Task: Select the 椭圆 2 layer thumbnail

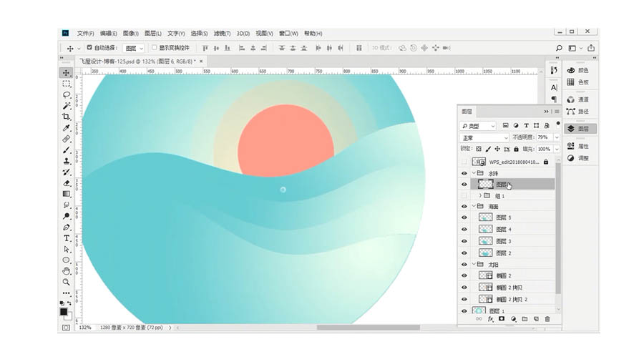Action: (485, 275)
